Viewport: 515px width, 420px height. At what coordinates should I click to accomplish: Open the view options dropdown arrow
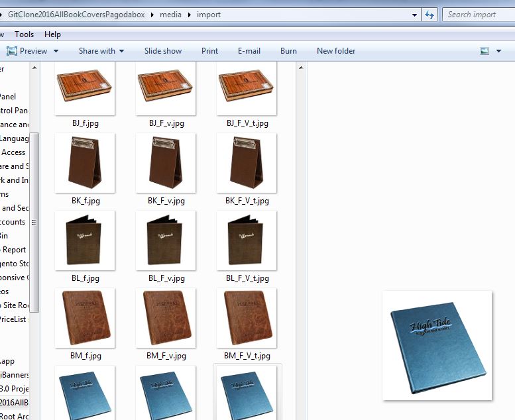click(498, 51)
